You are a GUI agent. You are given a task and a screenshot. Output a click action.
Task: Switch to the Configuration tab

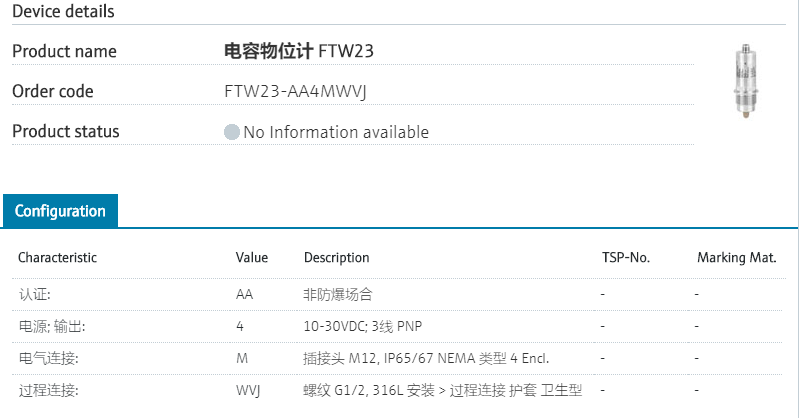pos(60,211)
